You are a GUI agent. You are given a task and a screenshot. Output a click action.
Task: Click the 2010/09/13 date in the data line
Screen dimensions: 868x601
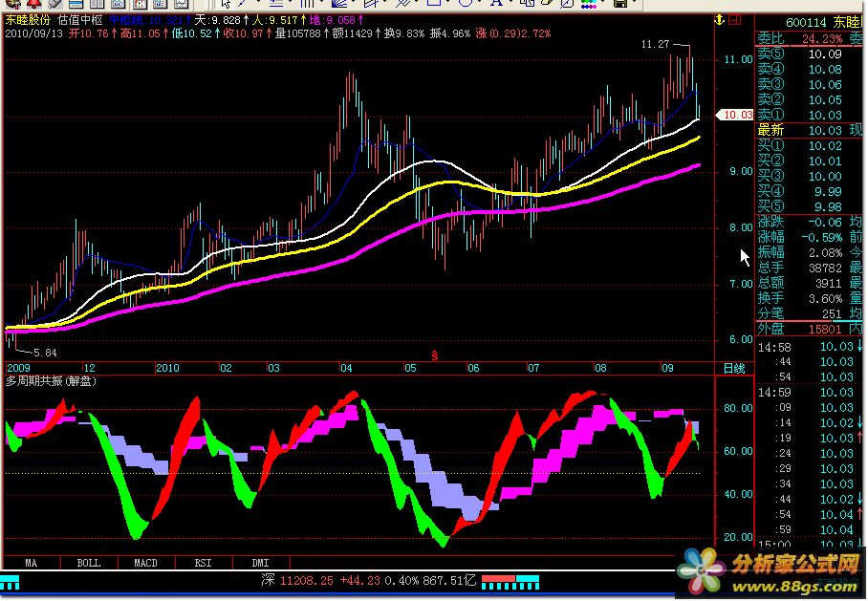(x=33, y=33)
